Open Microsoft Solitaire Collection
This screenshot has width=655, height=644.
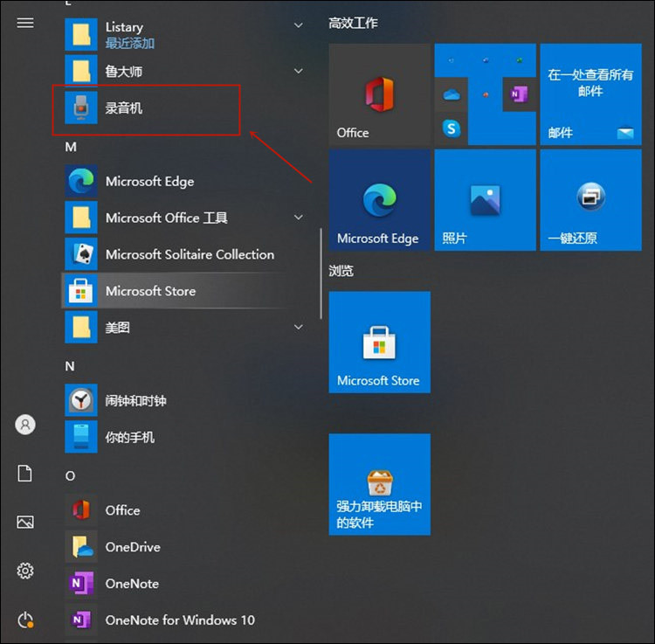pyautogui.click(x=183, y=254)
